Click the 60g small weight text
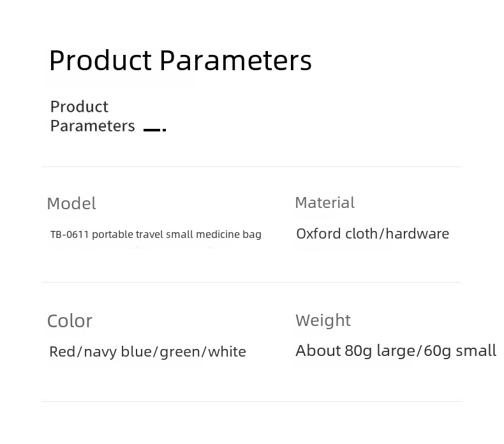This screenshot has width=504, height=444. pos(460,350)
